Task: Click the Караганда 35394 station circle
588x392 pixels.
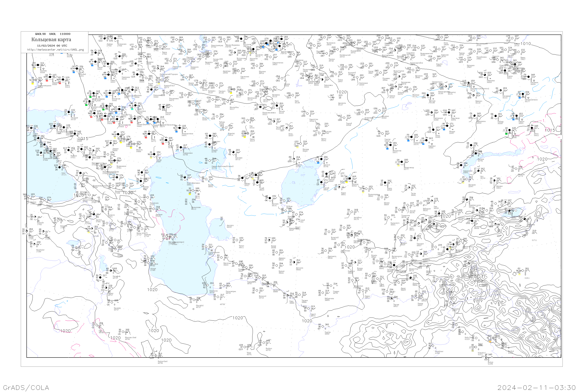Action: click(x=449, y=113)
